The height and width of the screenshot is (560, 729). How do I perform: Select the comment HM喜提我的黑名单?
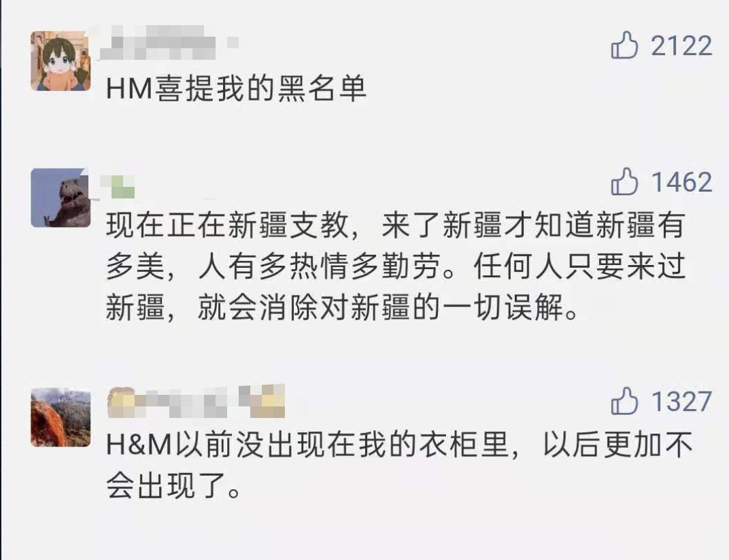point(236,88)
